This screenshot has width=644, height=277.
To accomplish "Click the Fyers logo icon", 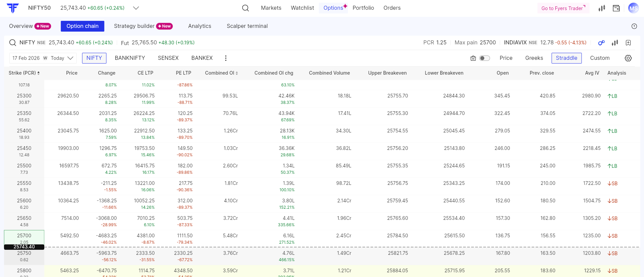I will coord(13,8).
